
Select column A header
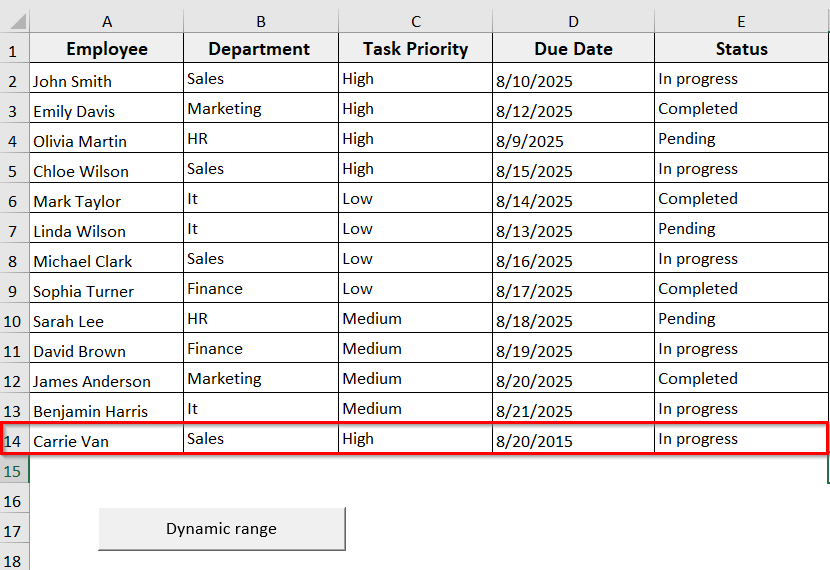[x=106, y=21]
